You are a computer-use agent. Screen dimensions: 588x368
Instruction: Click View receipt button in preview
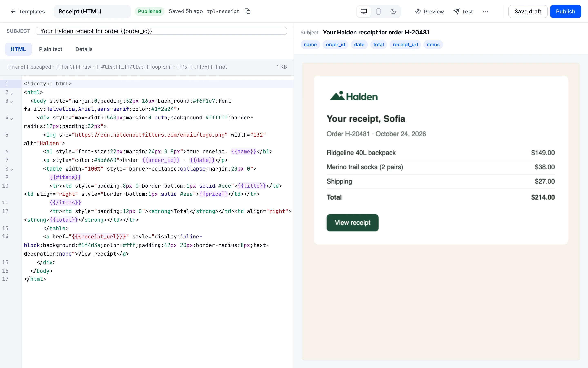(352, 223)
